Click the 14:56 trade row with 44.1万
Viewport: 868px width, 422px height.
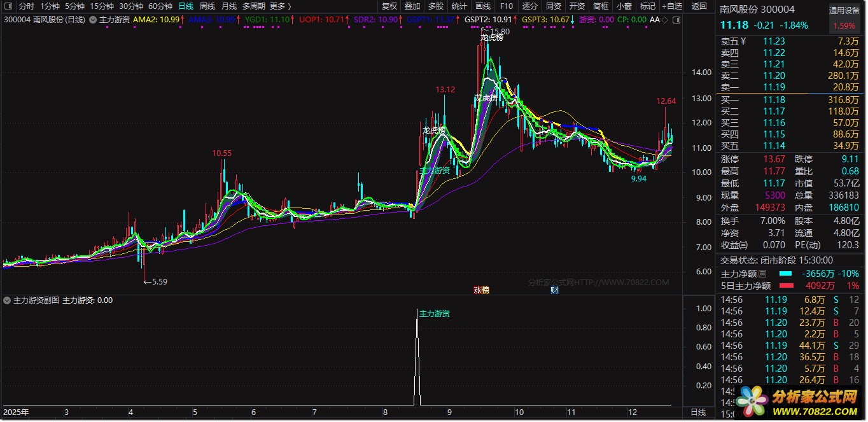(x=790, y=346)
